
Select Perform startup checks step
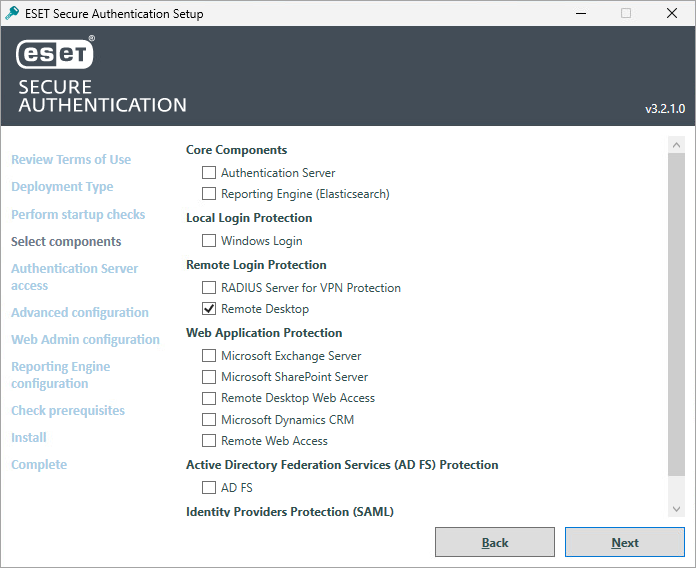[78, 214]
